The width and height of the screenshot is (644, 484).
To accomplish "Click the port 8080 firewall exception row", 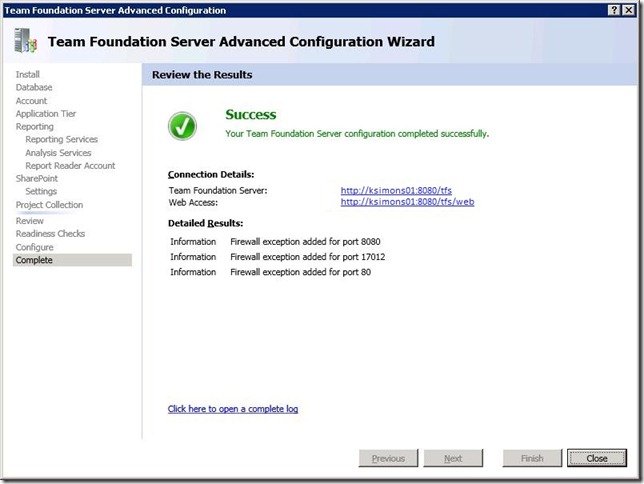I will [275, 242].
